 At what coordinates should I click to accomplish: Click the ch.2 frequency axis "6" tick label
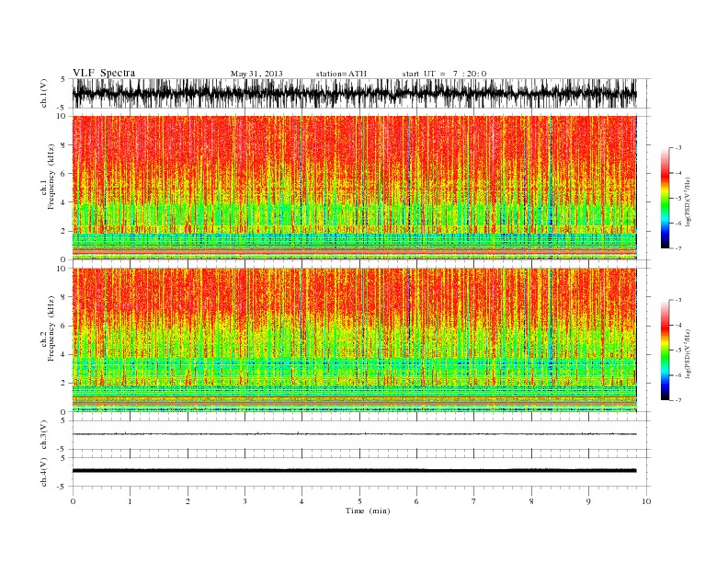tap(64, 326)
